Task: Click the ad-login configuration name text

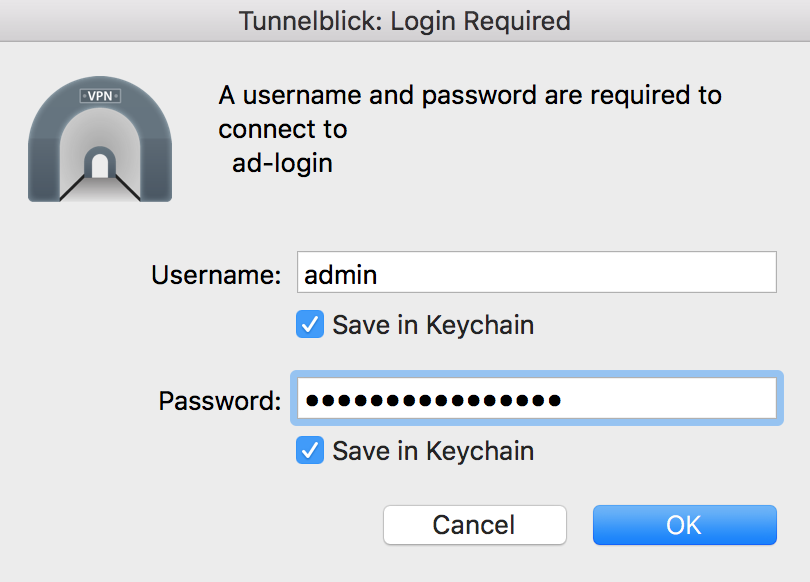Action: point(282,163)
